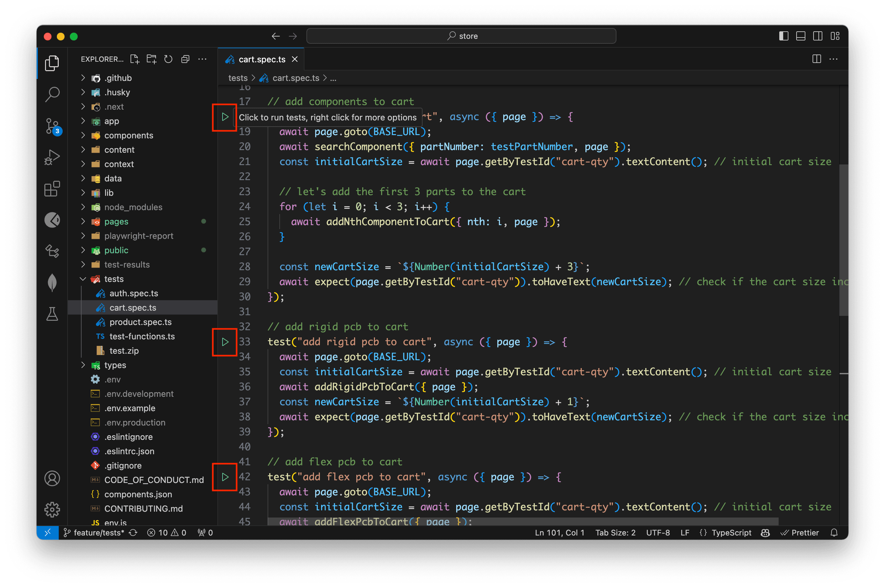Viewport: 885px width, 588px height.
Task: Refresh the Explorer file tree
Action: (x=168, y=59)
